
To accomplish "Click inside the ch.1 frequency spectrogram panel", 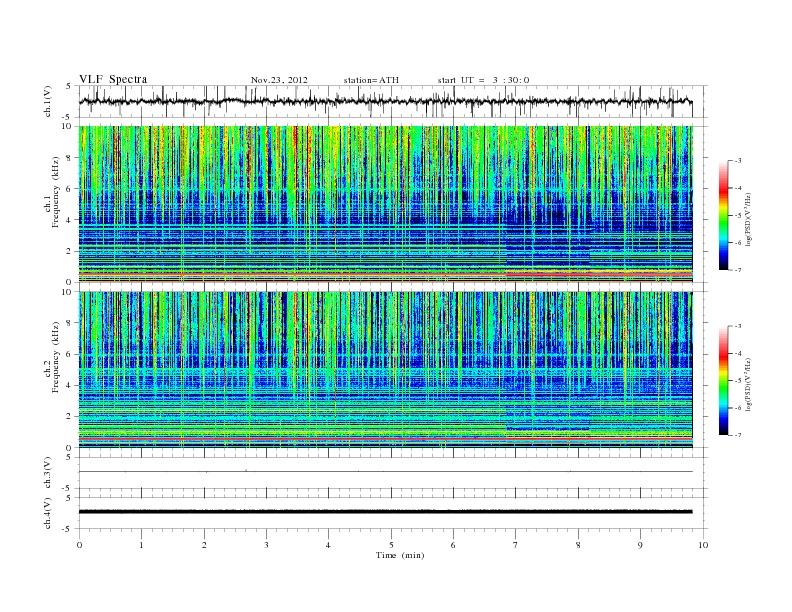I will click(385, 204).
